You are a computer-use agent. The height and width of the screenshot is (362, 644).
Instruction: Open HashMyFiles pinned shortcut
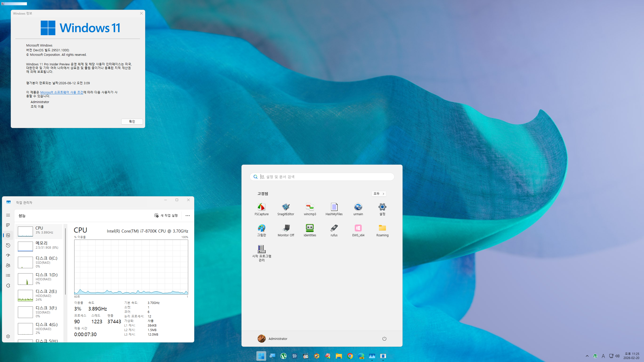pyautogui.click(x=334, y=209)
